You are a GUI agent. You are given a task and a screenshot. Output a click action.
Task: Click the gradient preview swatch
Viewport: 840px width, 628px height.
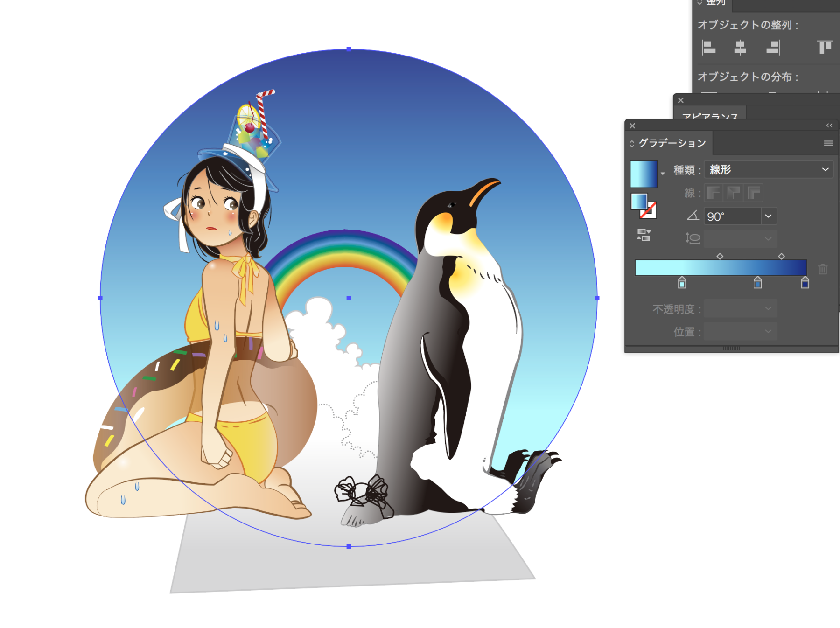[644, 174]
